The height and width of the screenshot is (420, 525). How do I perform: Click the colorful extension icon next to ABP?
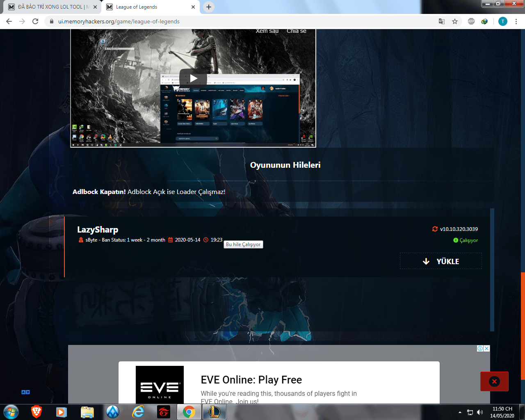click(484, 21)
